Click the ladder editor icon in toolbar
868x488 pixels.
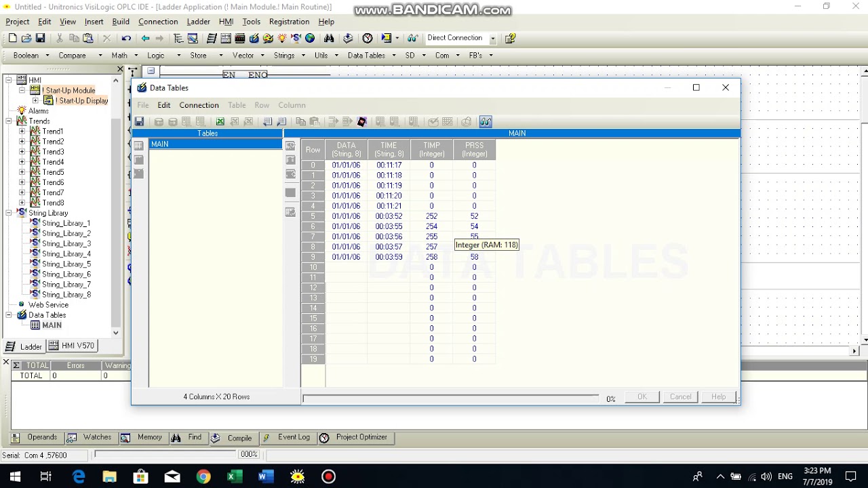[212, 38]
